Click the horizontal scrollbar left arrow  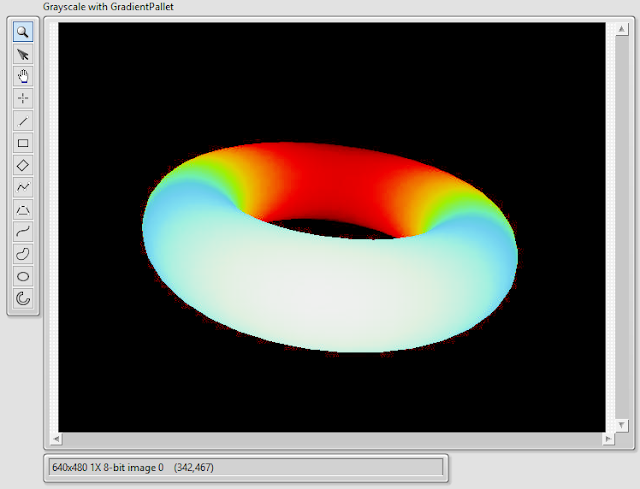point(56,439)
